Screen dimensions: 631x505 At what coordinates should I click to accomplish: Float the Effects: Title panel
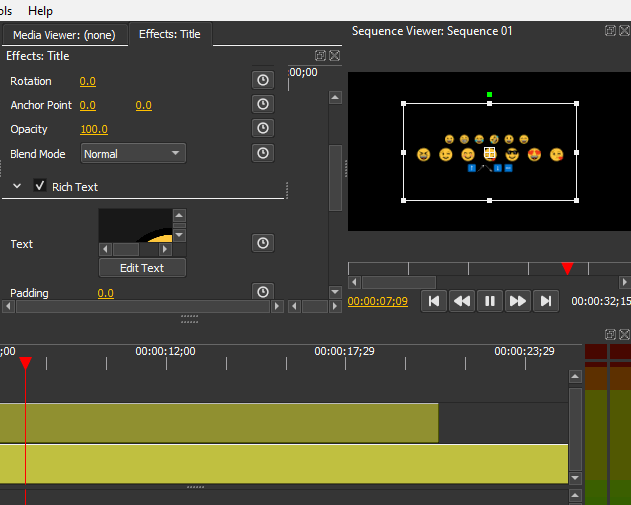click(x=320, y=56)
